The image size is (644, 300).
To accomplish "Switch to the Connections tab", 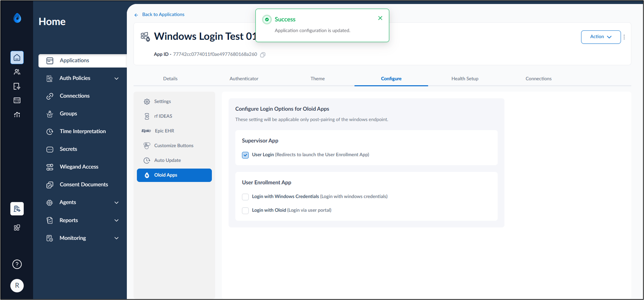I will [x=538, y=79].
